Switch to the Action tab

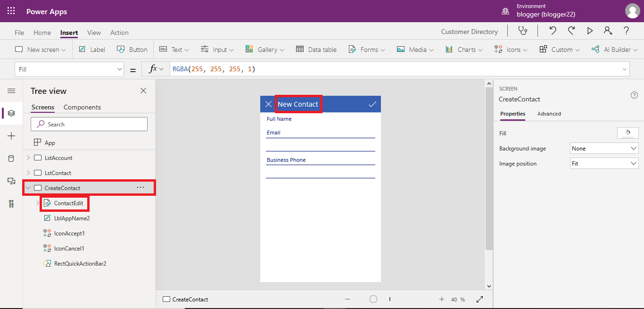pos(119,33)
